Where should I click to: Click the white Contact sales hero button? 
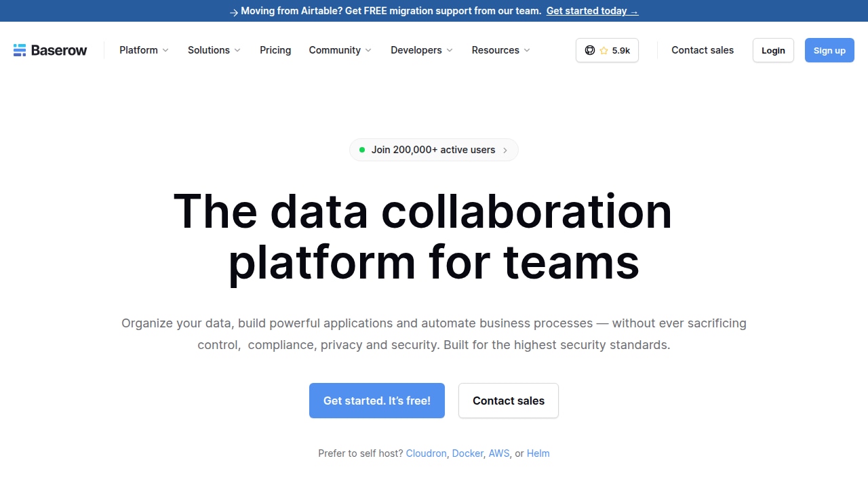[x=509, y=401]
